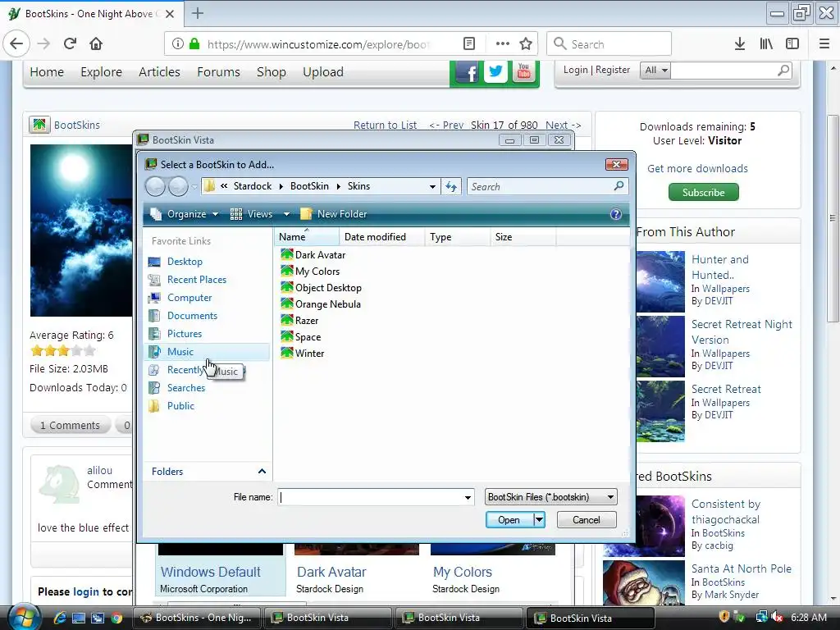Switch to 1 Comments tab
This screenshot has height=630, width=840.
coord(71,426)
